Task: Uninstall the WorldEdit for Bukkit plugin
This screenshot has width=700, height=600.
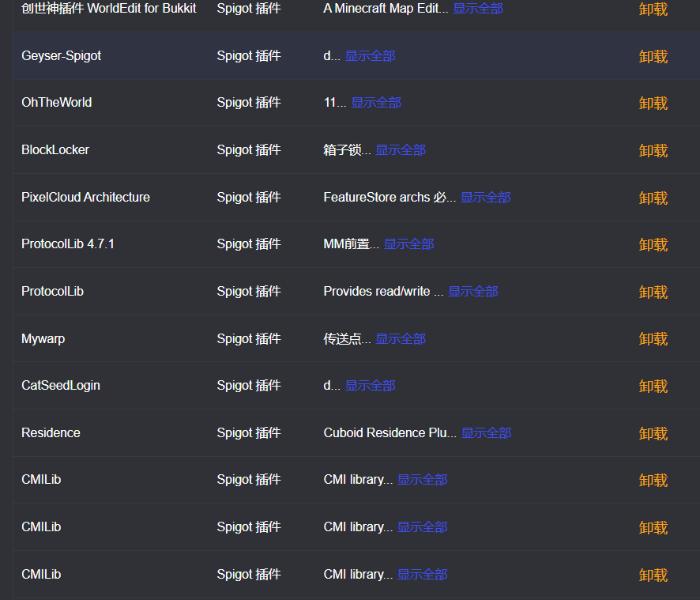Action: (653, 9)
